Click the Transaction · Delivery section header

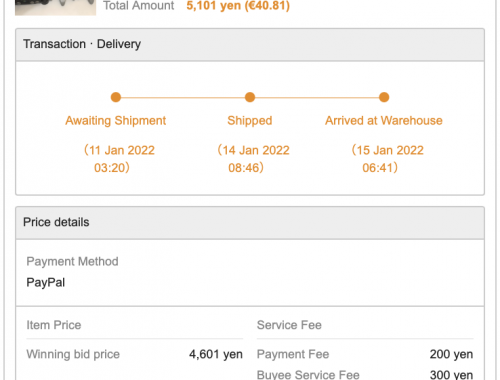coord(250,45)
